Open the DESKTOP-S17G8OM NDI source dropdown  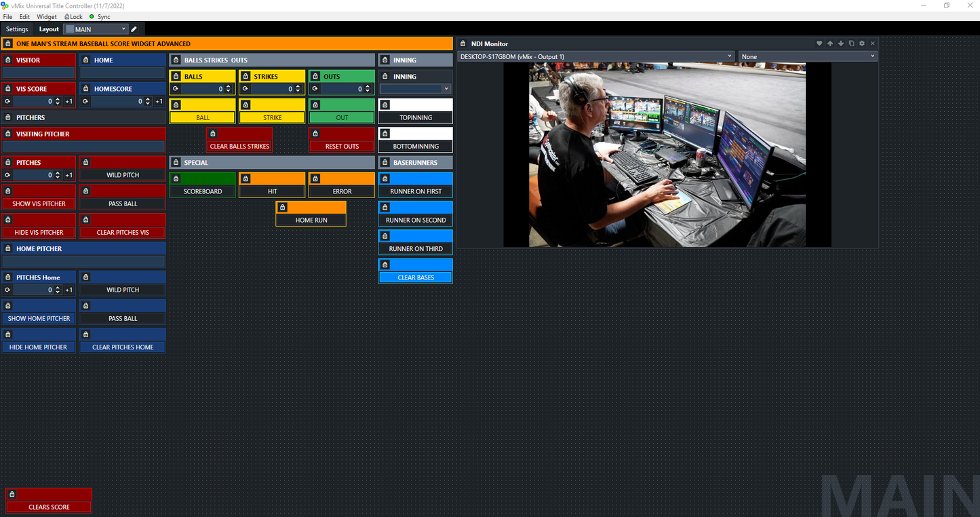tap(729, 56)
